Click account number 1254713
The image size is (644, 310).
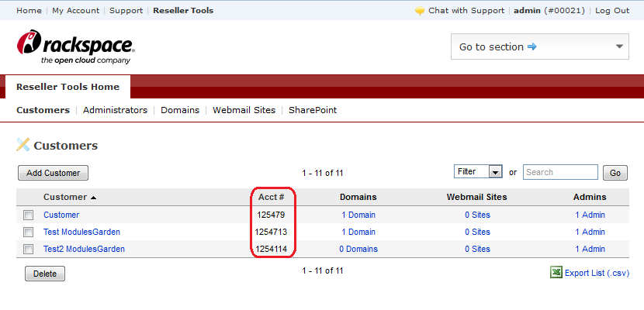[271, 232]
